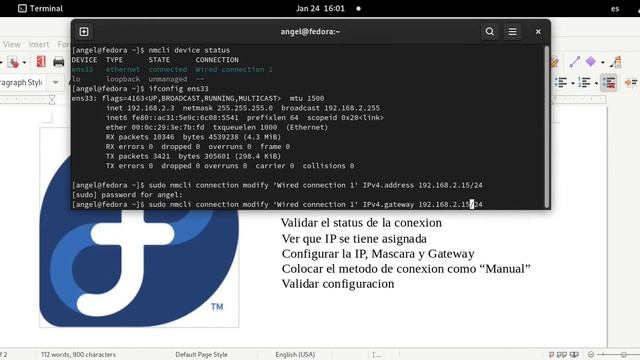The width and height of the screenshot is (640, 360).
Task: Click the 'nmcli device status' command line
Action: (151, 50)
